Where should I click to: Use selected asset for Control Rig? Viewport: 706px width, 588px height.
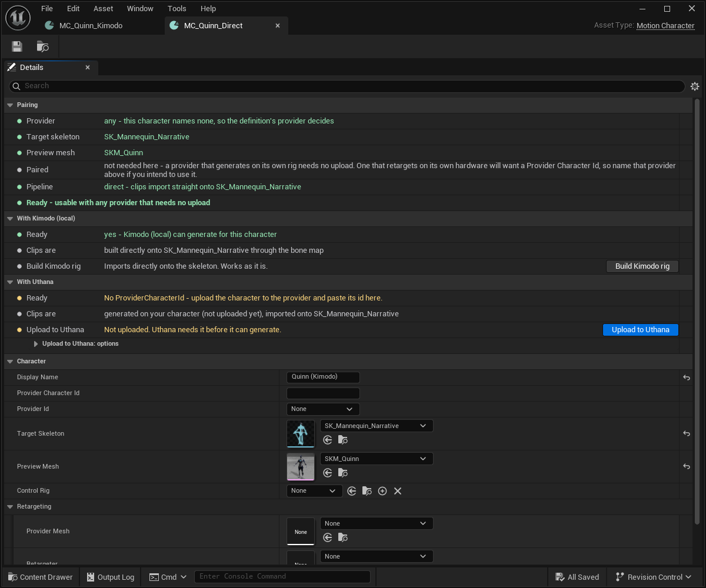coord(352,491)
